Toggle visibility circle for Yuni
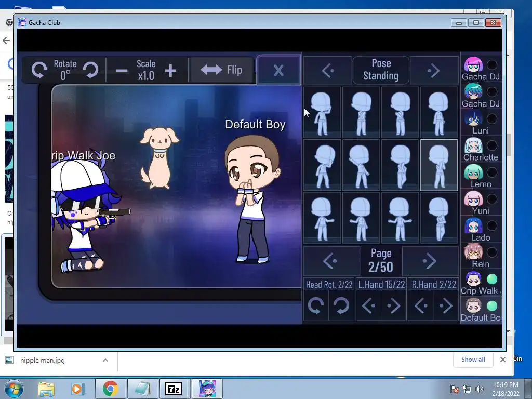532x399 pixels. pos(492,199)
